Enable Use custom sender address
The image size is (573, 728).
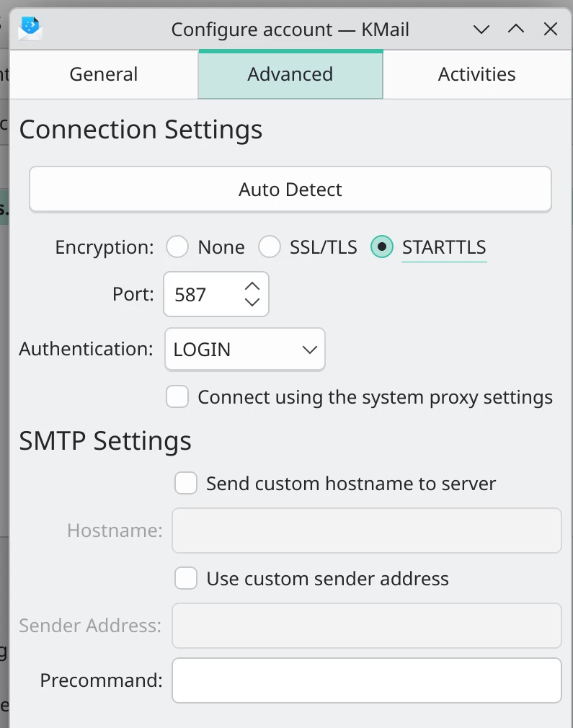coord(186,578)
